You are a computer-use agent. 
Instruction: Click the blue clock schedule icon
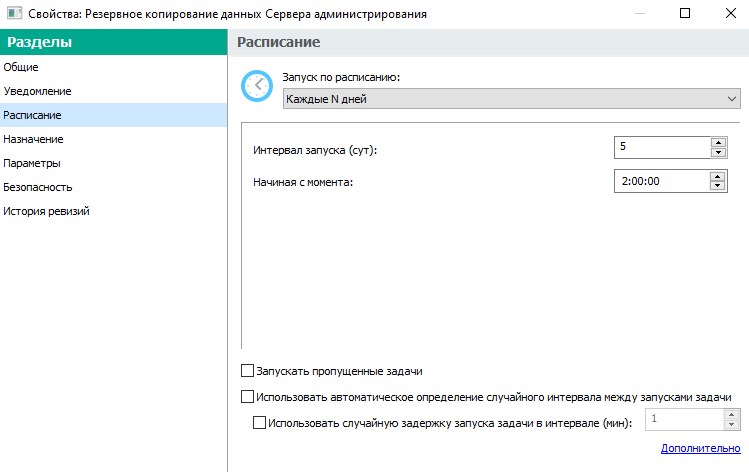[x=257, y=86]
